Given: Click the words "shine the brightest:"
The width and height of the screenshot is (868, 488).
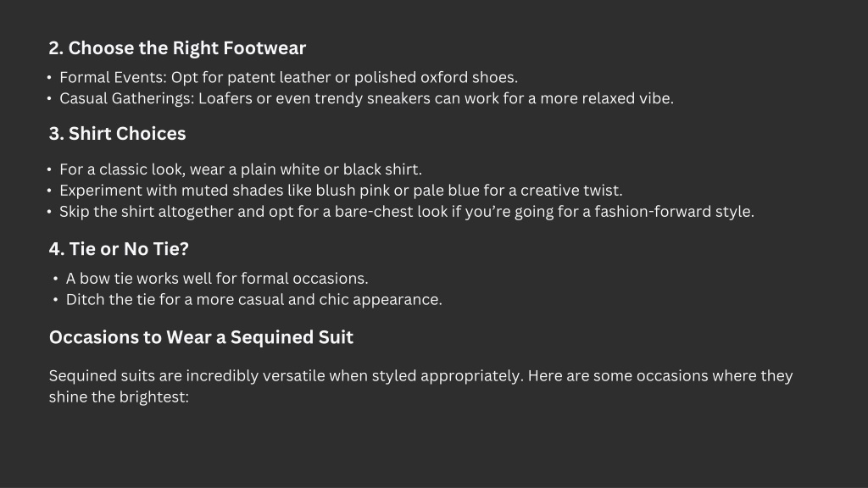Looking at the screenshot, I should (119, 397).
